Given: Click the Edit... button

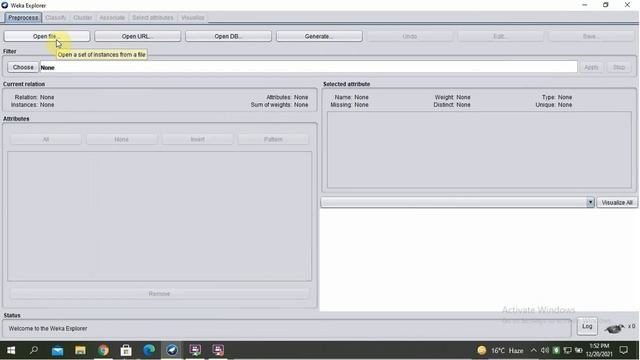Looking at the screenshot, I should (500, 36).
